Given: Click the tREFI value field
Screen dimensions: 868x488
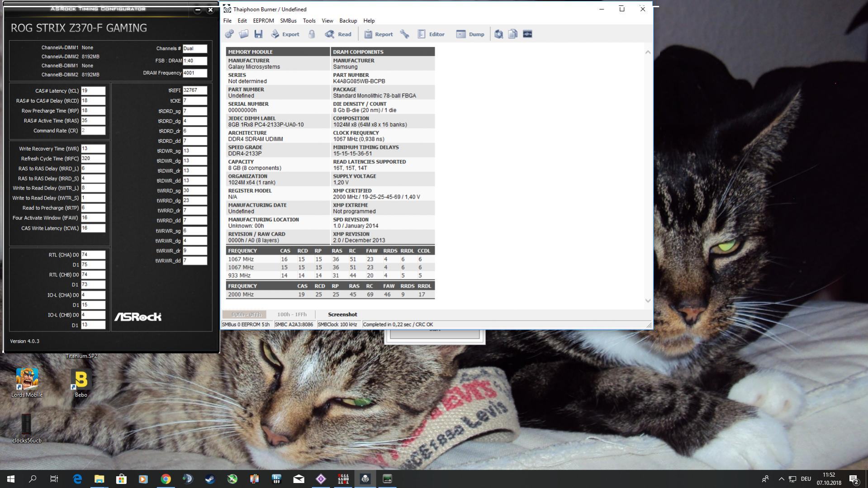Looking at the screenshot, I should [x=195, y=90].
